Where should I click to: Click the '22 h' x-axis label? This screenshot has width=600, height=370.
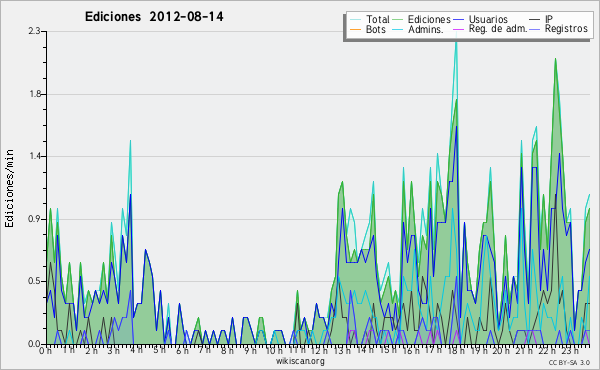point(546,351)
